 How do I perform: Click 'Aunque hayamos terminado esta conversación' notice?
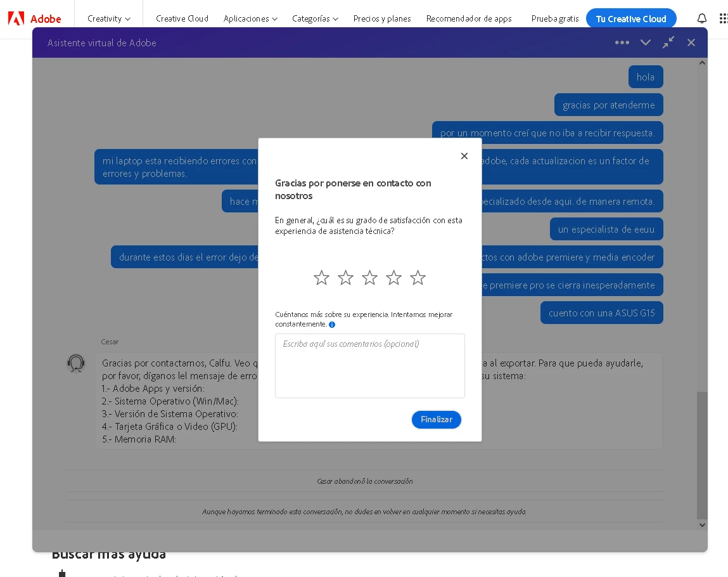click(x=364, y=512)
